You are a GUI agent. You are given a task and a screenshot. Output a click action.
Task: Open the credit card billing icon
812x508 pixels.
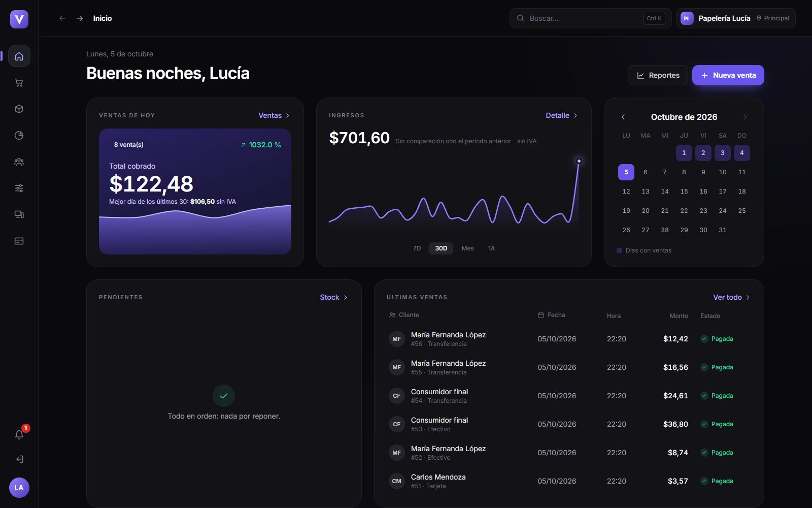pos(19,241)
